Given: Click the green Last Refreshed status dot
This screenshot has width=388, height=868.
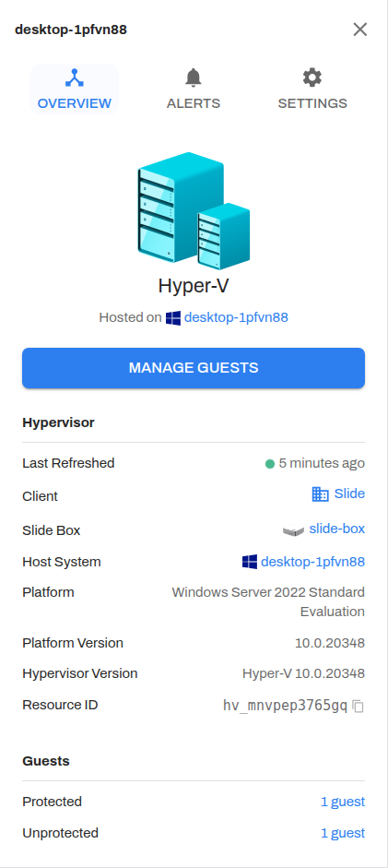Looking at the screenshot, I should coord(270,464).
